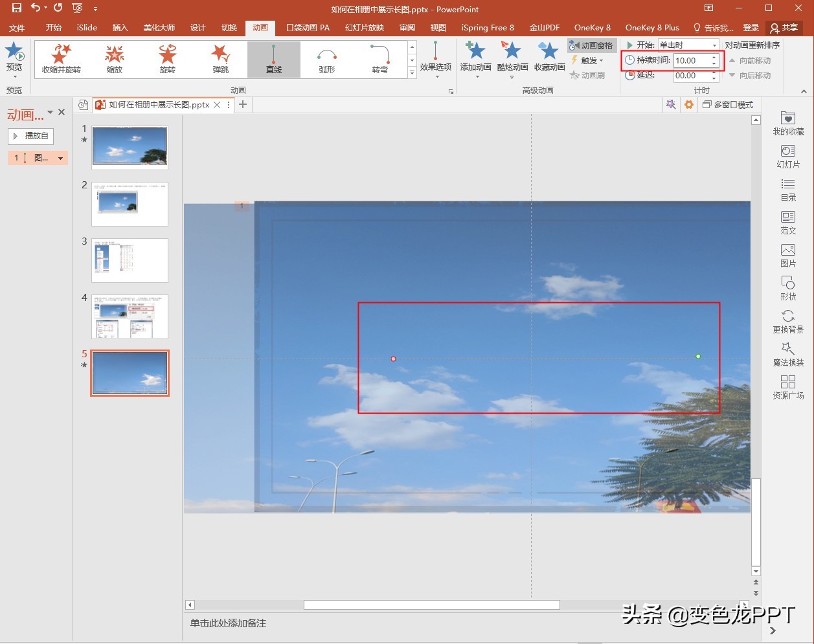Viewport: 814px width, 644px height.
Task: Close the animation pane with X
Action: click(62, 112)
